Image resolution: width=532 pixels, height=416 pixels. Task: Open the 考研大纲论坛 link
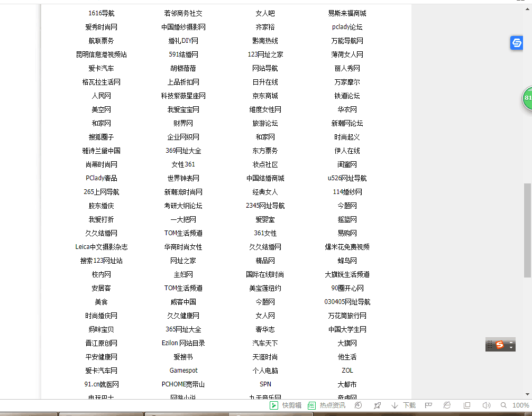[183, 206]
